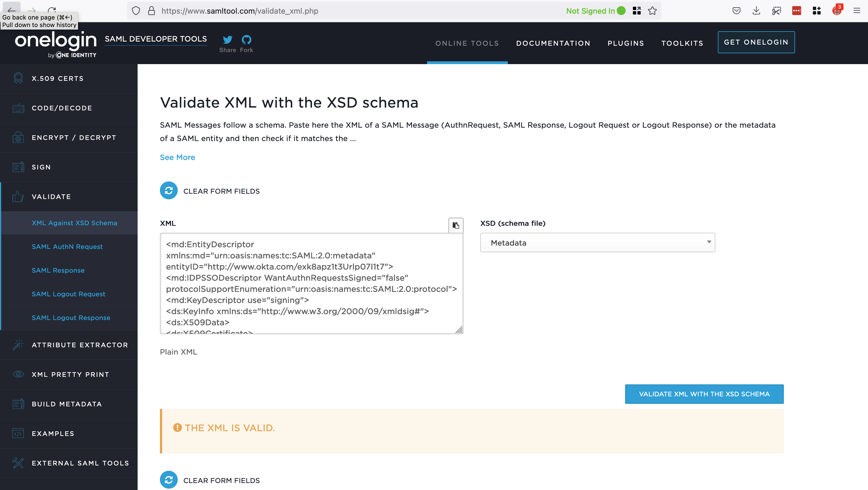Click the screenshot scissors toolbar icon
The image size is (868, 490).
tap(776, 11)
